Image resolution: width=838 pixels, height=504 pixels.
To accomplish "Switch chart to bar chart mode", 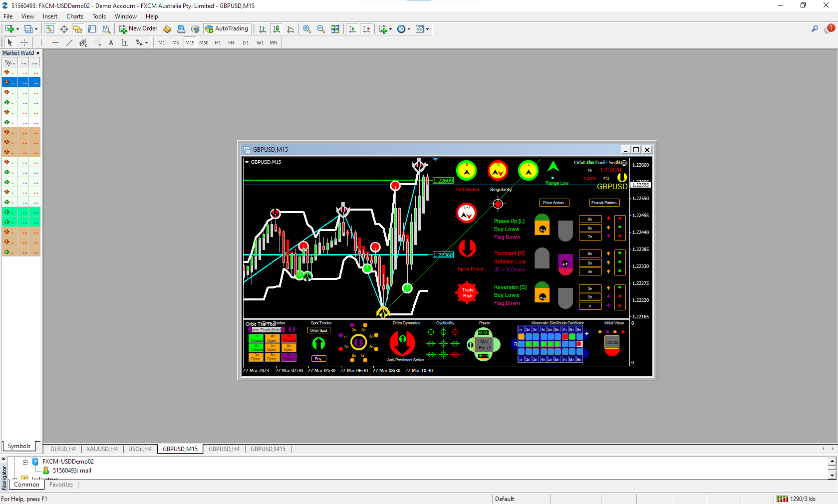I will [x=263, y=29].
